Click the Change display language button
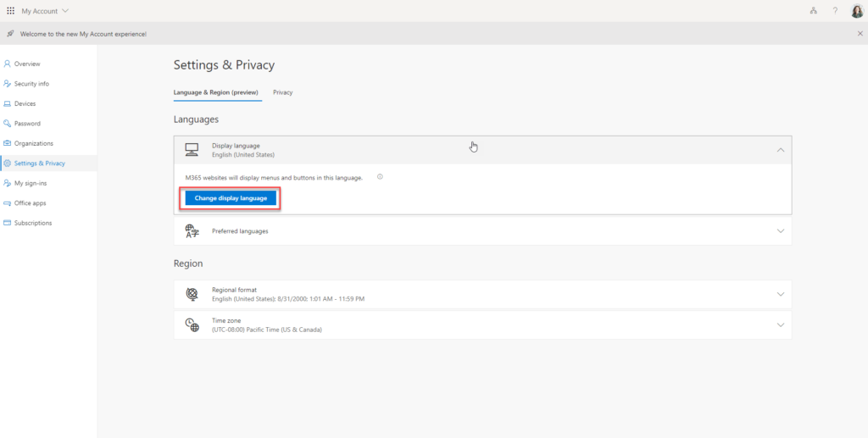Image resolution: width=868 pixels, height=438 pixels. click(x=231, y=198)
